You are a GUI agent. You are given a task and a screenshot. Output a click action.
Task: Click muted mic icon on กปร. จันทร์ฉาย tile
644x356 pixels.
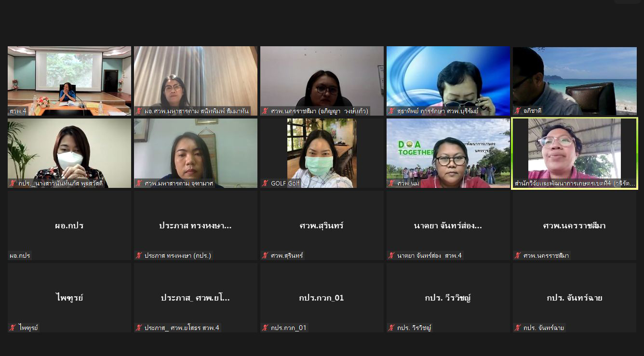[518, 328]
